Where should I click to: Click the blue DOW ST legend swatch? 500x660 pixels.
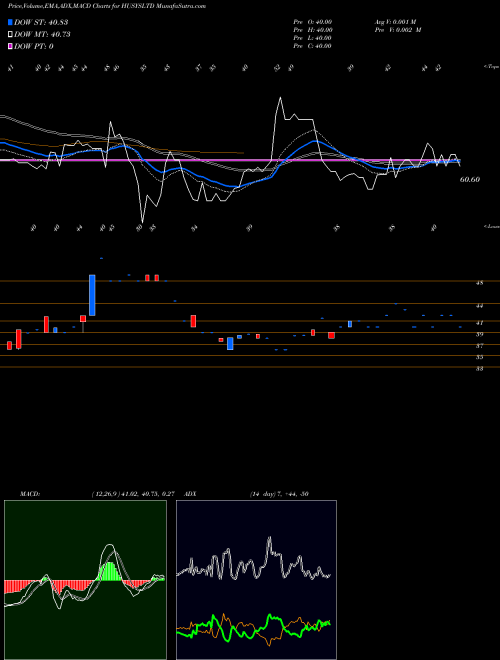pos(10,22)
